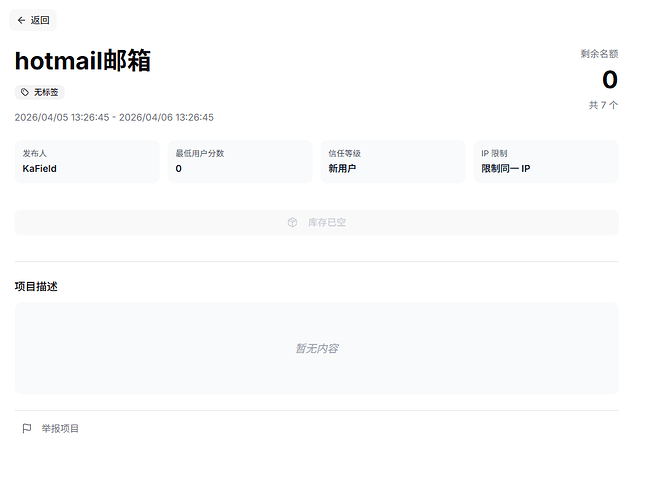Viewport: 663px width, 500px height.
Task: Click the 发布人 label
Action: pos(34,153)
